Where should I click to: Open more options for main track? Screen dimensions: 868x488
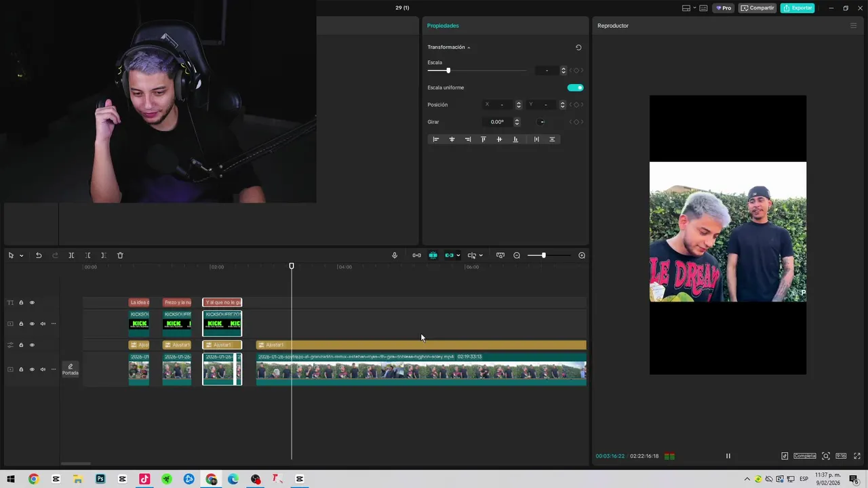coord(54,369)
